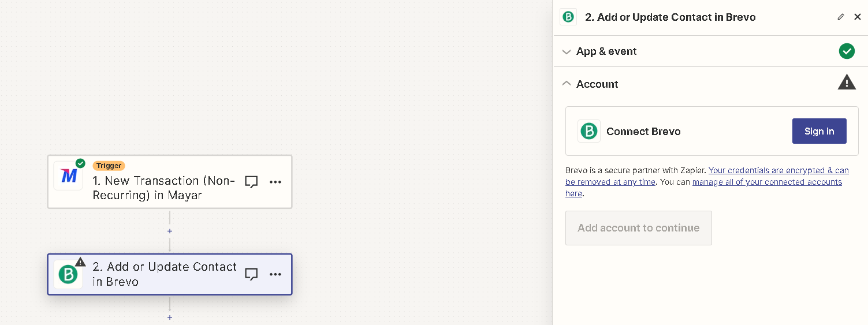Collapse the Account section
Viewport: 868px width, 325px height.
tap(710, 84)
